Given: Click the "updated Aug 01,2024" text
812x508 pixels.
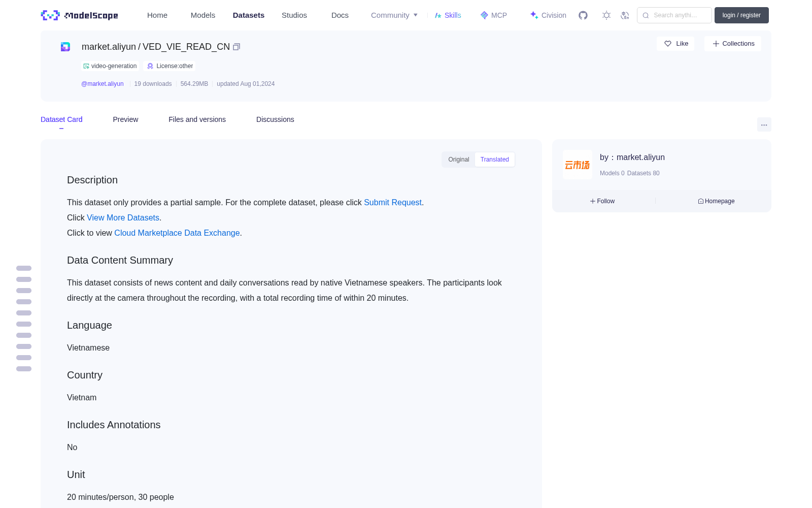Looking at the screenshot, I should (x=246, y=84).
